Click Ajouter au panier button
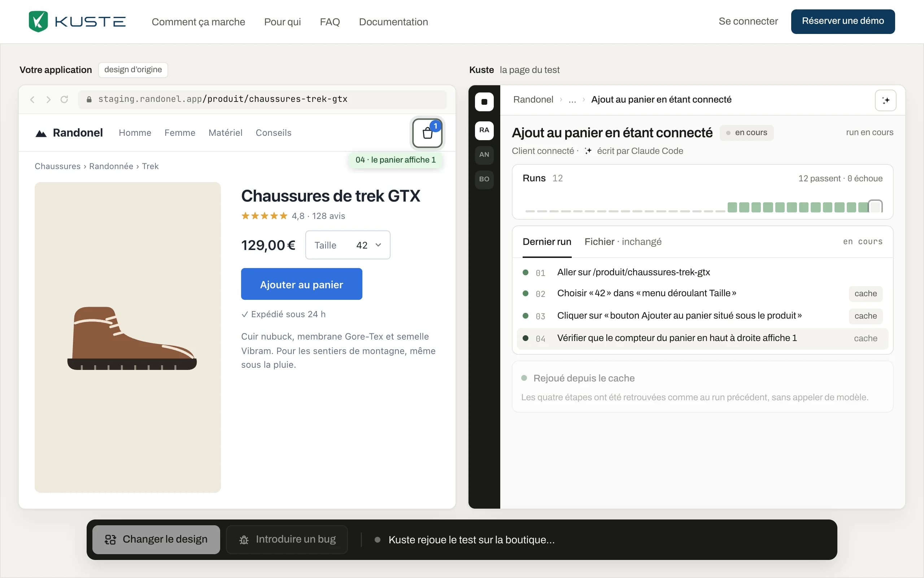The width and height of the screenshot is (924, 578). tap(301, 284)
